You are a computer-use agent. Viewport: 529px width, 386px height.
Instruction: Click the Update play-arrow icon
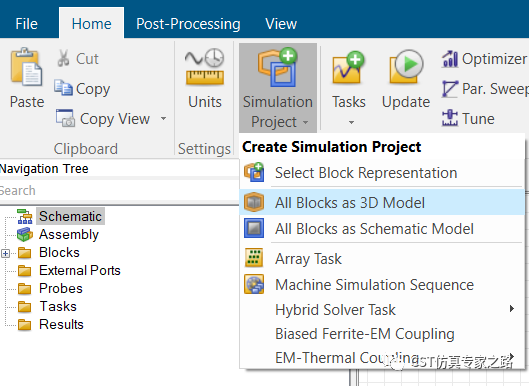coord(406,66)
